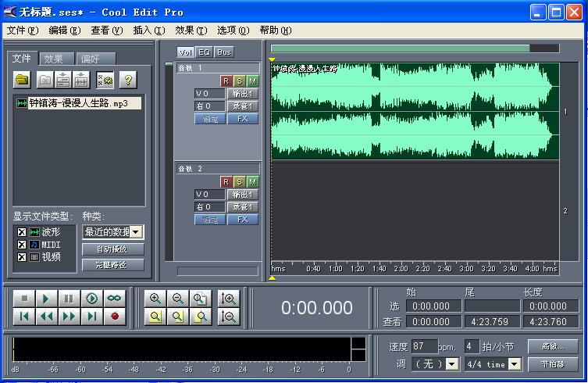Open Track 1 output device 输出1 button
Image resolution: width=588 pixels, height=383 pixels.
point(243,94)
